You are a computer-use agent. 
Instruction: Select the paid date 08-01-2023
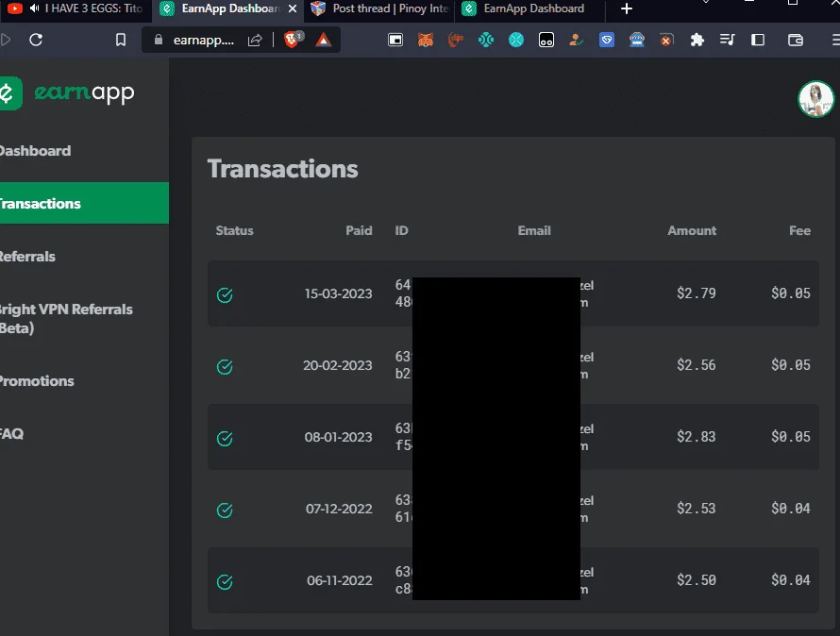[x=338, y=437]
